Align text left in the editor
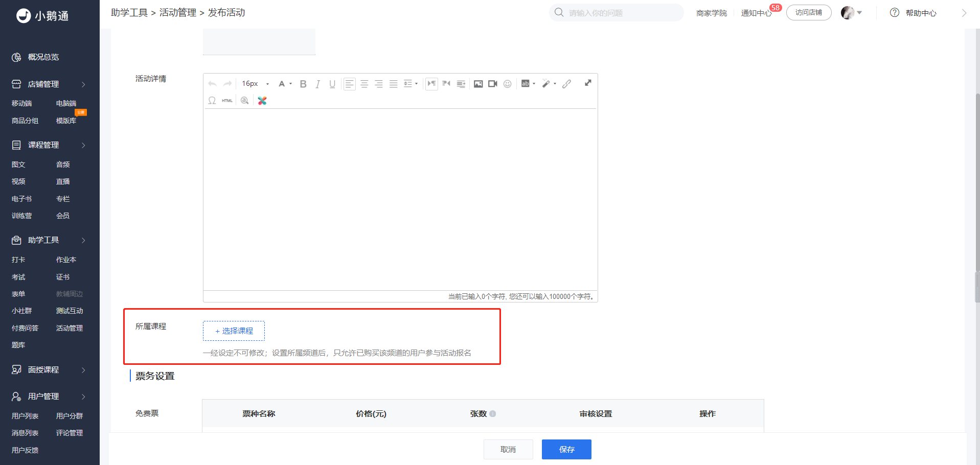 click(x=350, y=84)
